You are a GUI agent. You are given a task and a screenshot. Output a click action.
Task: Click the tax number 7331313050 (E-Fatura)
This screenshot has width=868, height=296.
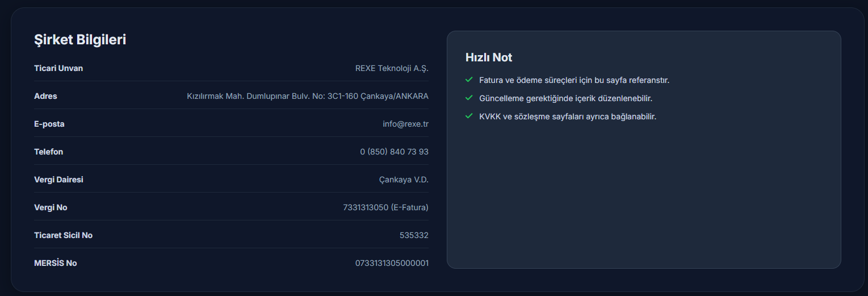[385, 207]
